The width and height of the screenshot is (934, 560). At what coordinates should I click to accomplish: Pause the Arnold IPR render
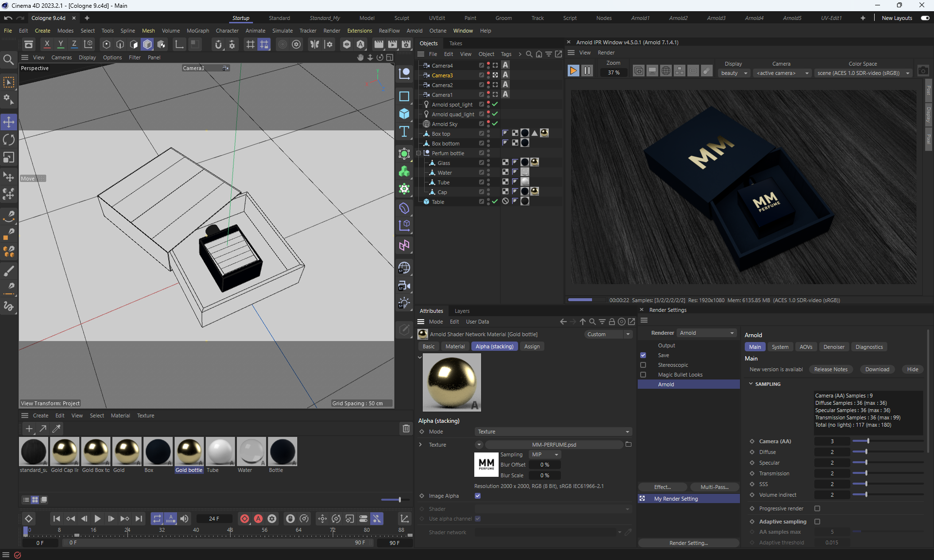(587, 71)
